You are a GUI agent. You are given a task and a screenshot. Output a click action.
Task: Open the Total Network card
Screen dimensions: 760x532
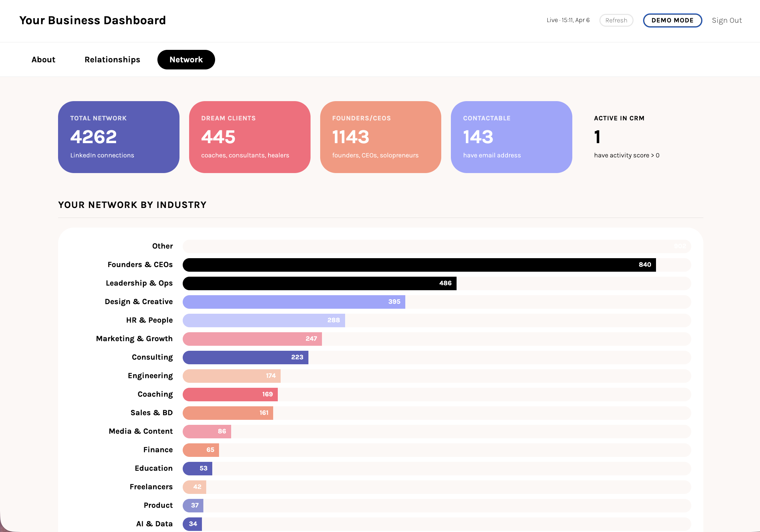pyautogui.click(x=119, y=137)
